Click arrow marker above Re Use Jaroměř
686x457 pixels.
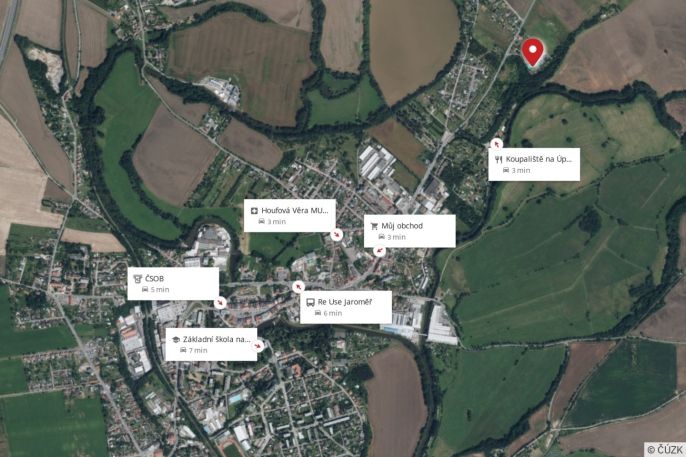coord(298,286)
